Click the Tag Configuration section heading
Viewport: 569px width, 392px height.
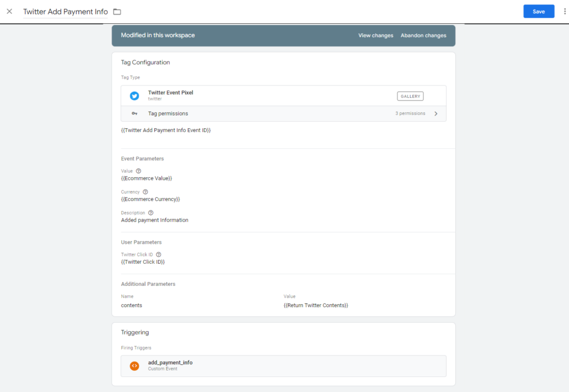(146, 62)
